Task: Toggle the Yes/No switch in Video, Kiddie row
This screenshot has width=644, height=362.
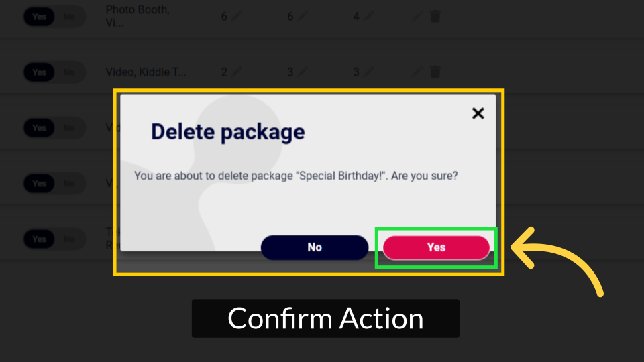Action: (x=54, y=72)
